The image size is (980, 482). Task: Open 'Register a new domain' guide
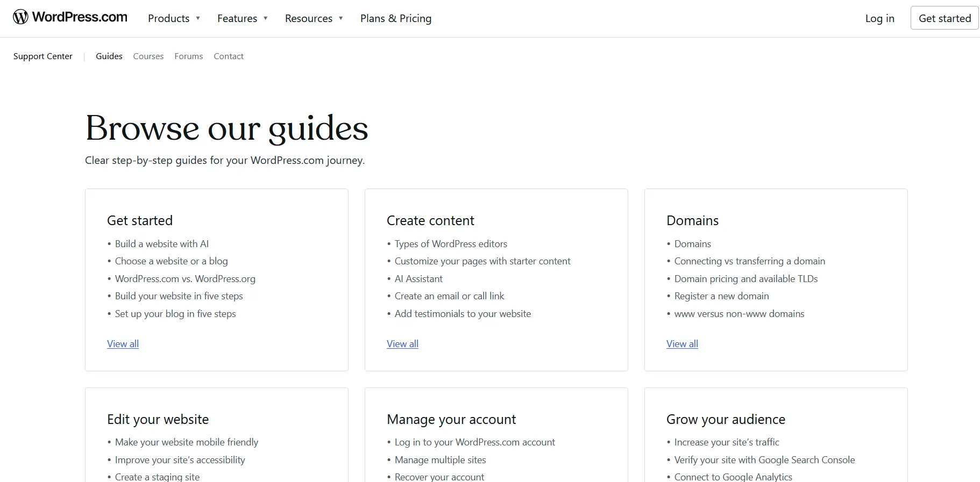pyautogui.click(x=721, y=296)
